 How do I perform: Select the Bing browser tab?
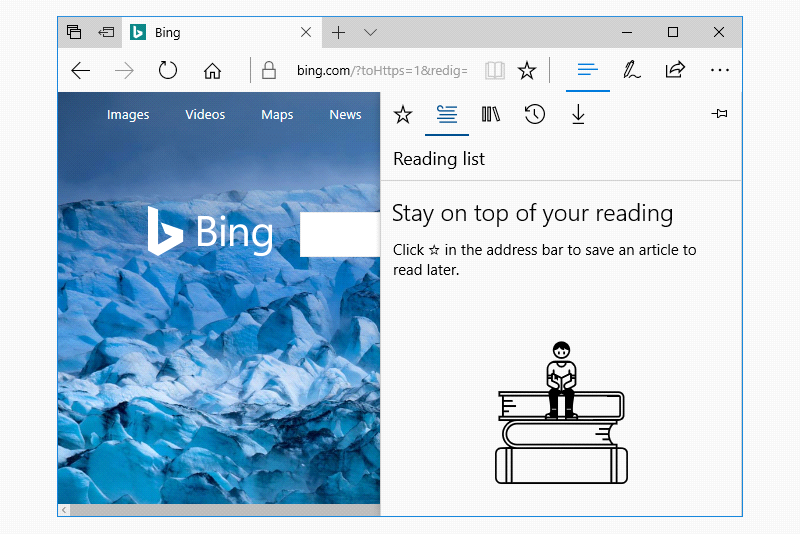pos(222,33)
